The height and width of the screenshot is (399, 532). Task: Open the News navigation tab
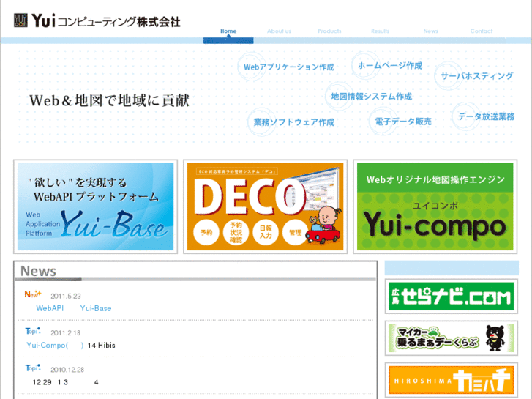pos(430,31)
